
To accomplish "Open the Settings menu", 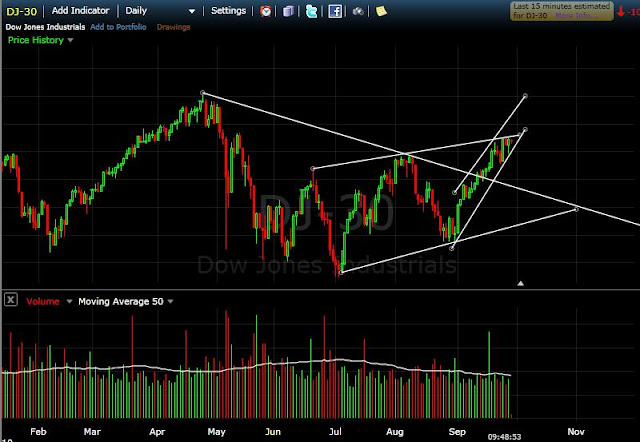I will 228,11.
